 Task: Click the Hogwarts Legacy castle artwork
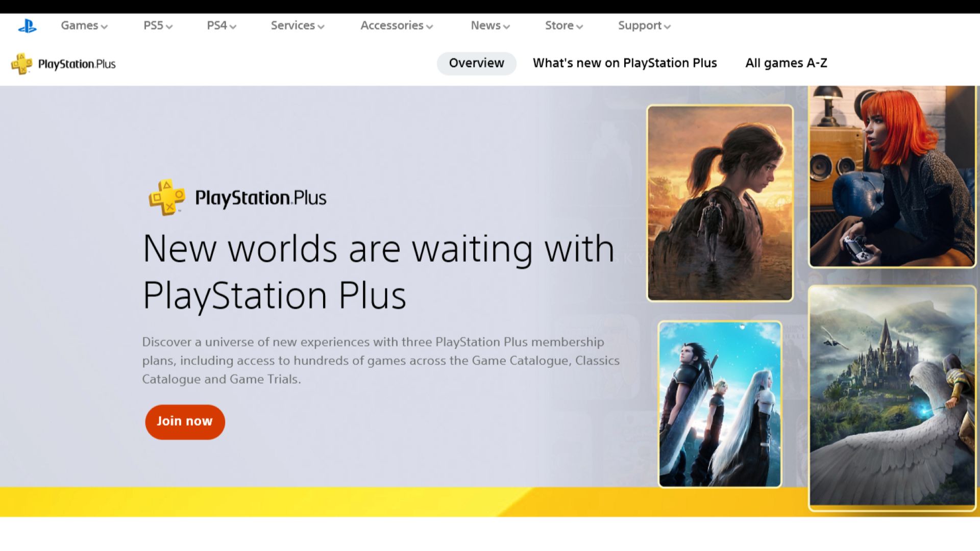click(x=892, y=398)
